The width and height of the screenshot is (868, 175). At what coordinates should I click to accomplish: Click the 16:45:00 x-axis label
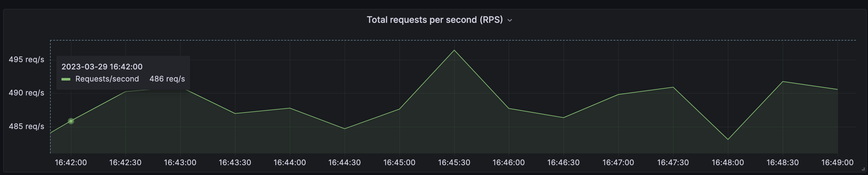pos(399,163)
